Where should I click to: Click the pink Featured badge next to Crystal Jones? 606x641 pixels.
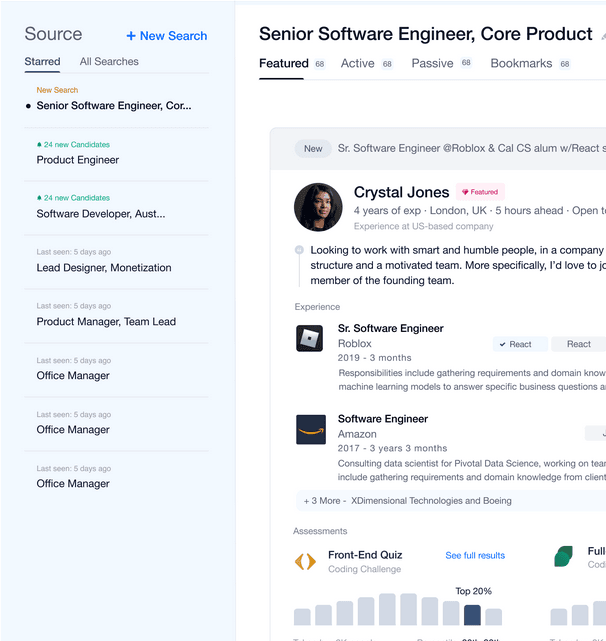tap(480, 192)
